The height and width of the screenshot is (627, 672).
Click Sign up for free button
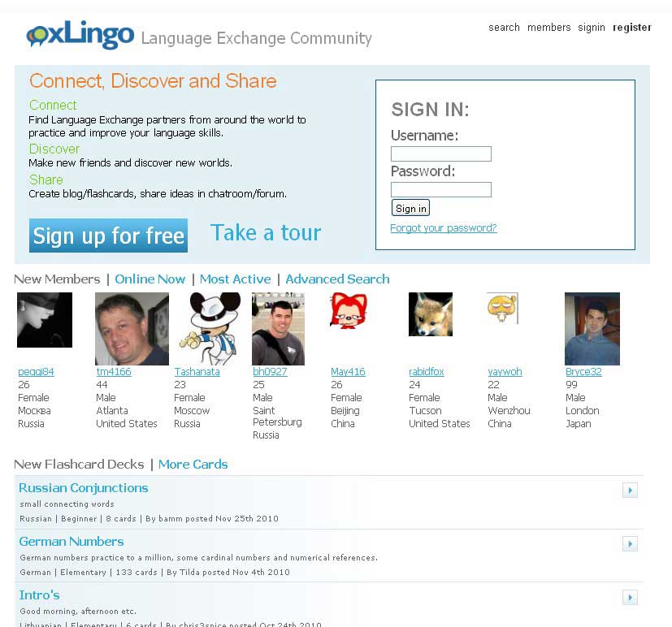[x=108, y=236]
